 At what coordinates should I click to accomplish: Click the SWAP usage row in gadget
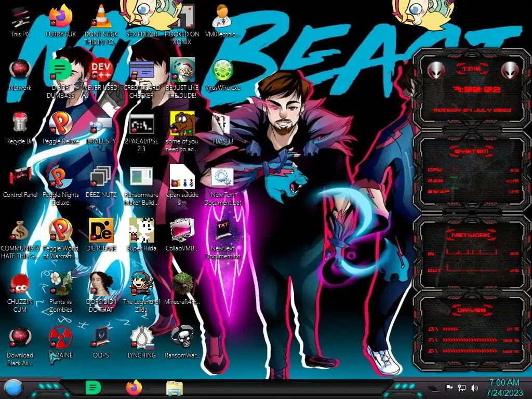point(474,191)
